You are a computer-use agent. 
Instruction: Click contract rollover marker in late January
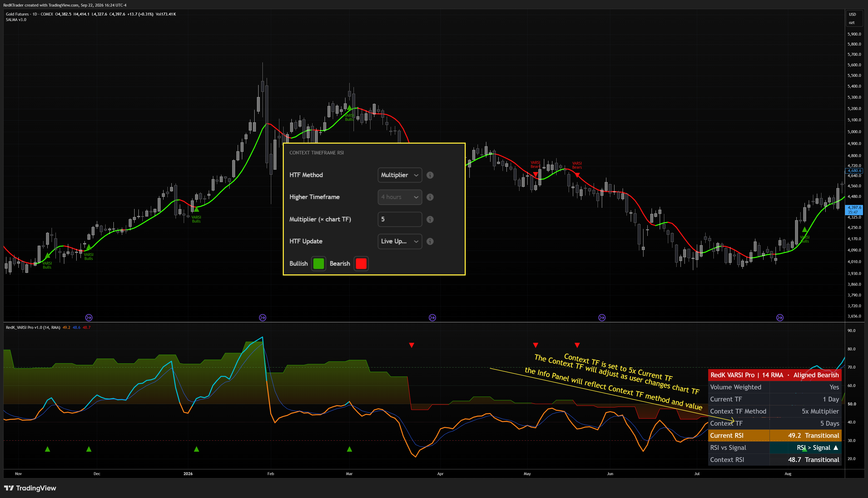tap(262, 318)
